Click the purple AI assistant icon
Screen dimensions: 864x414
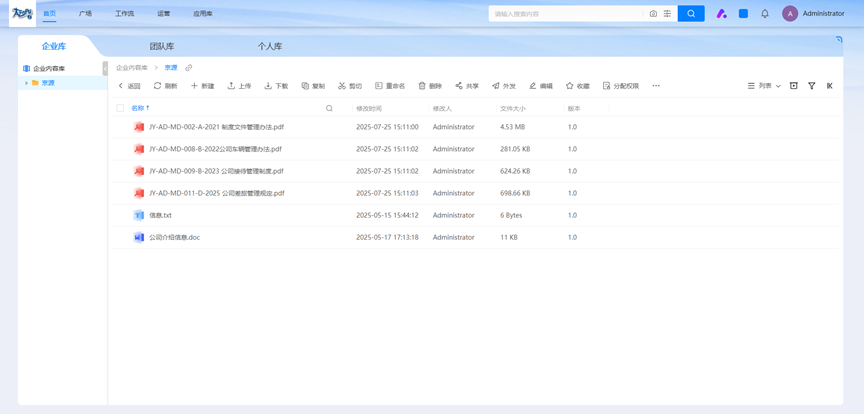pyautogui.click(x=721, y=14)
